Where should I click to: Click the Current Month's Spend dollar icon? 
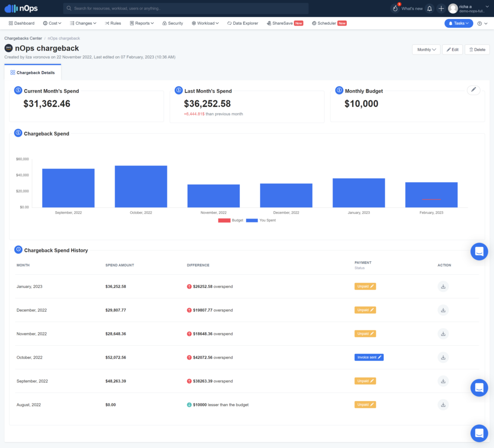point(18,90)
